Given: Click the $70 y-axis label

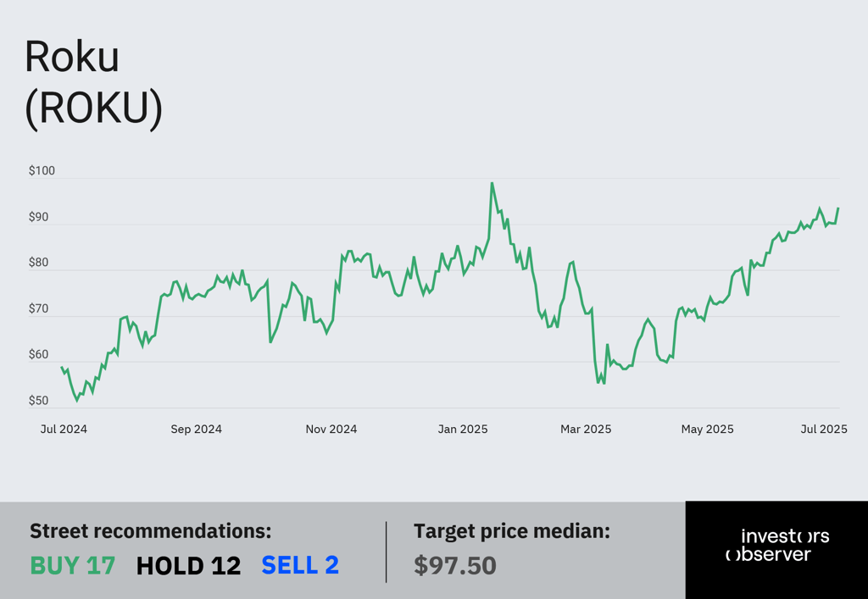Looking at the screenshot, I should click(39, 308).
